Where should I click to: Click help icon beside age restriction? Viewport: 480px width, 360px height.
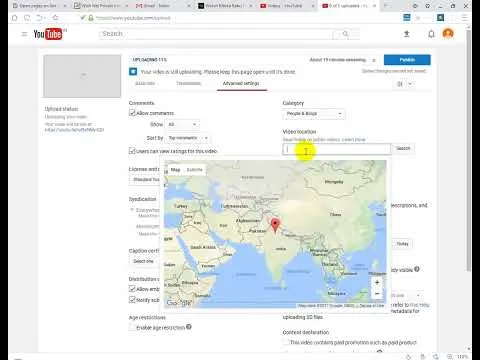[x=189, y=327]
